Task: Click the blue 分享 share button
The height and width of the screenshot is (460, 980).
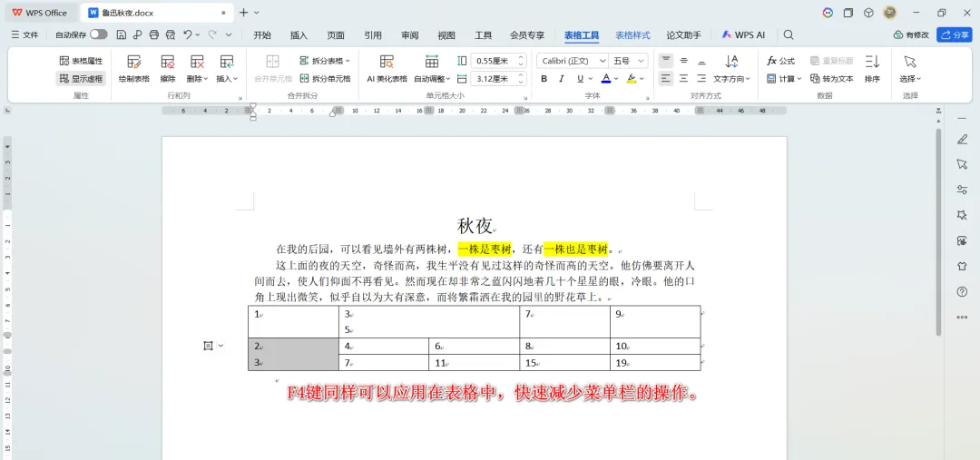Action: [955, 35]
